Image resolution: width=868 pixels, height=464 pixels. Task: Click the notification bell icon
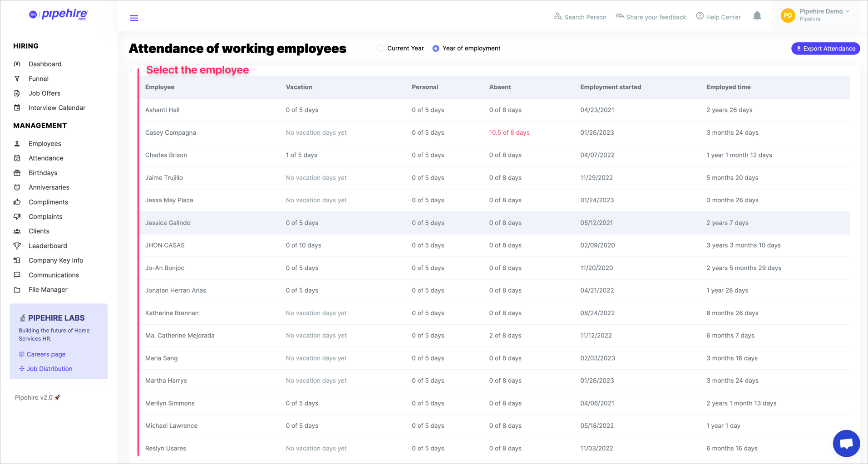pos(757,15)
